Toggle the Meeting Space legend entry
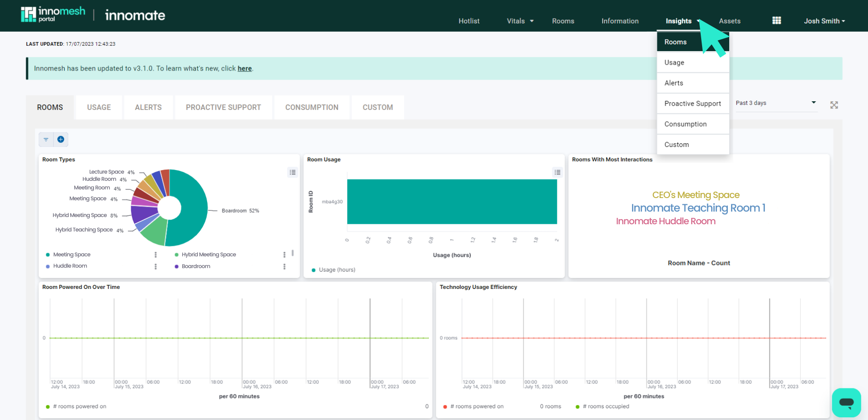The width and height of the screenshot is (868, 420). point(71,254)
